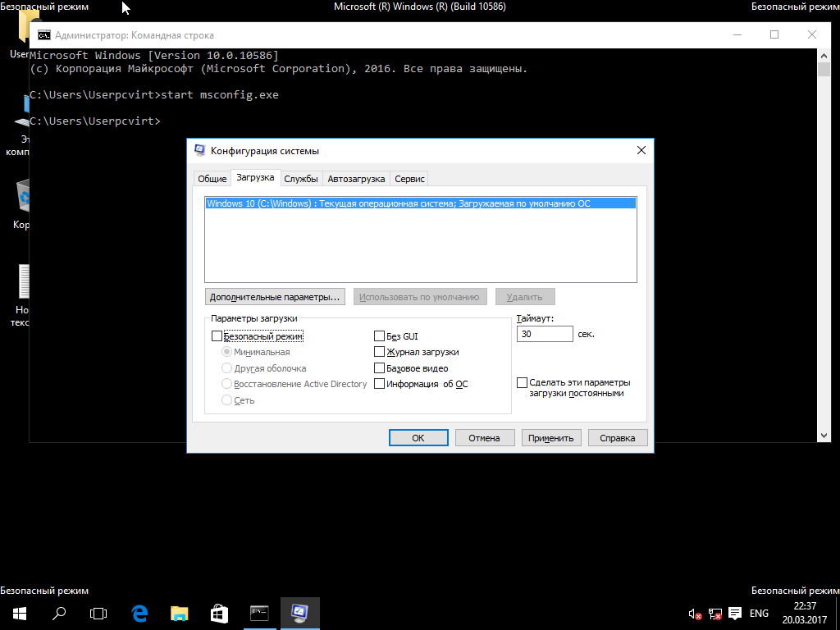Select the Минимальная radio button
Screen dimensions: 840x630
pyautogui.click(x=226, y=352)
